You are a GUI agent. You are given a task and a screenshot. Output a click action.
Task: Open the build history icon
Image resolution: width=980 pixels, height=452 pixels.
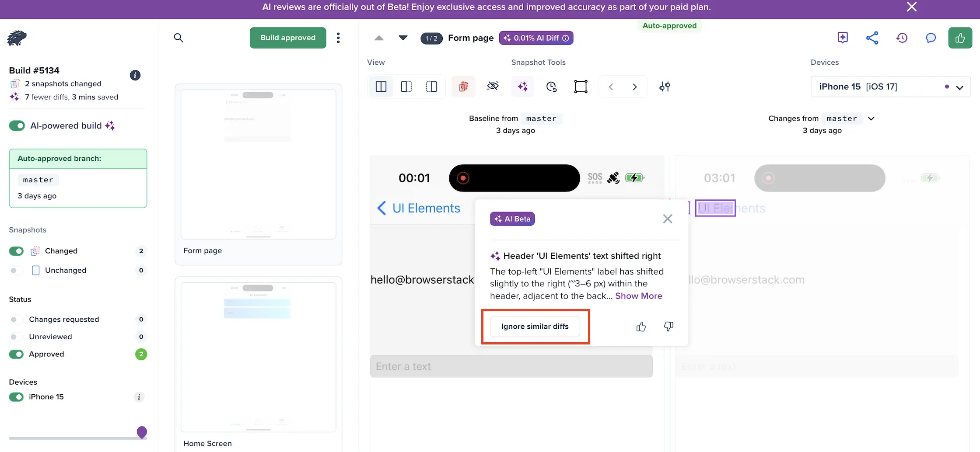(901, 38)
